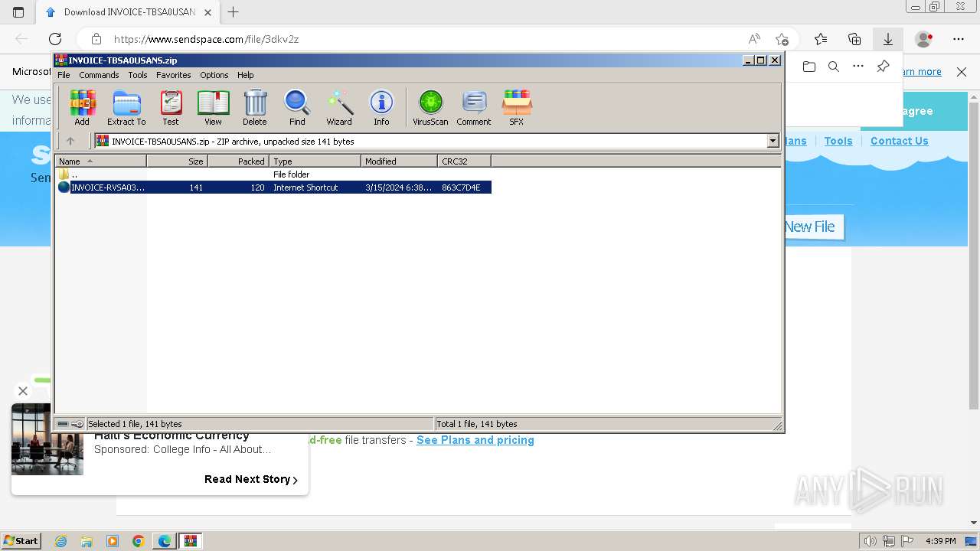Click the Find magnifier icon in WinRAR
This screenshot has height=551, width=980.
pyautogui.click(x=297, y=107)
